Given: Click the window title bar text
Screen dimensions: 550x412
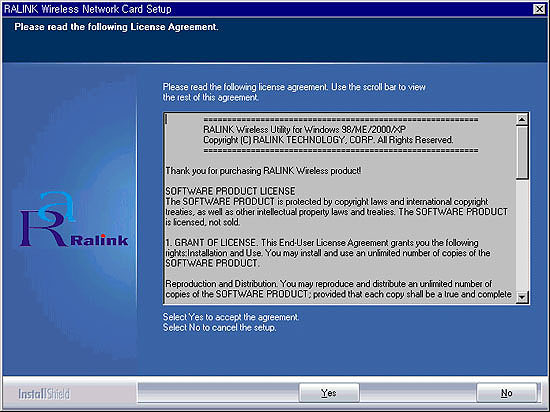Looking at the screenshot, I should pos(88,9).
